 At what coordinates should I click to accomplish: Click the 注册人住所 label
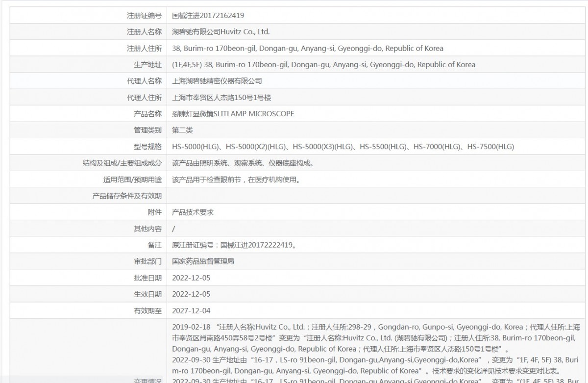click(144, 48)
